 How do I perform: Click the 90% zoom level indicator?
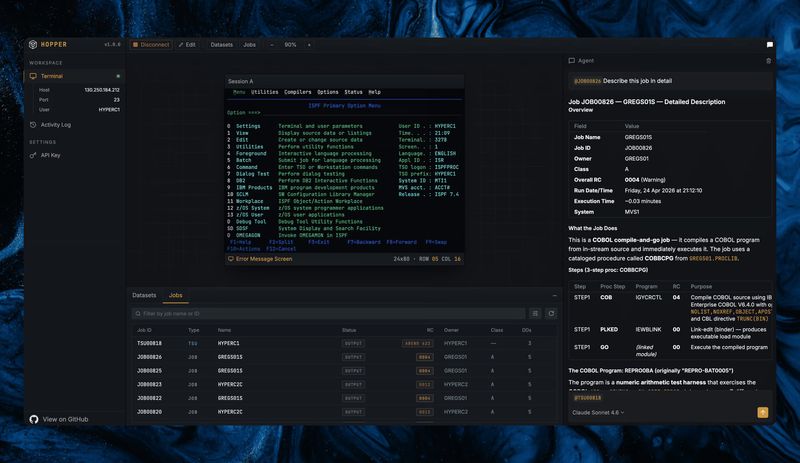(290, 45)
